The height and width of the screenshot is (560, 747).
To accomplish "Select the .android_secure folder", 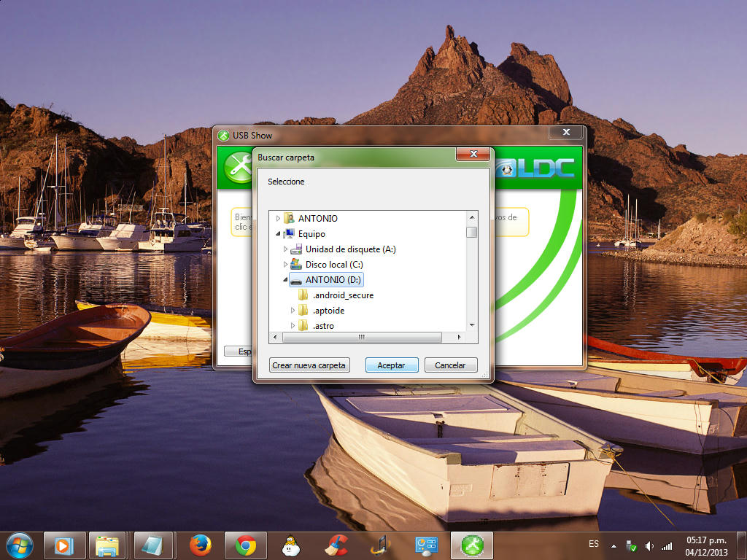I will (x=343, y=295).
